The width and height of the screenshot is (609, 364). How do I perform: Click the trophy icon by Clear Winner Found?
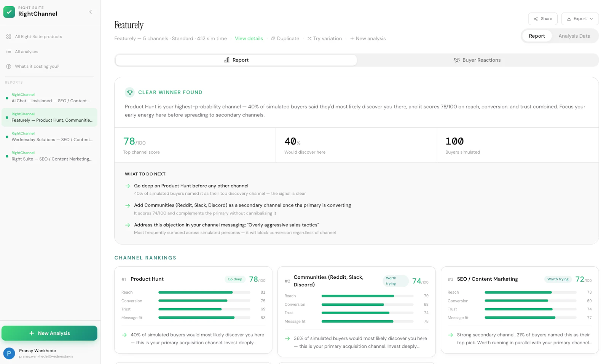[x=130, y=92]
